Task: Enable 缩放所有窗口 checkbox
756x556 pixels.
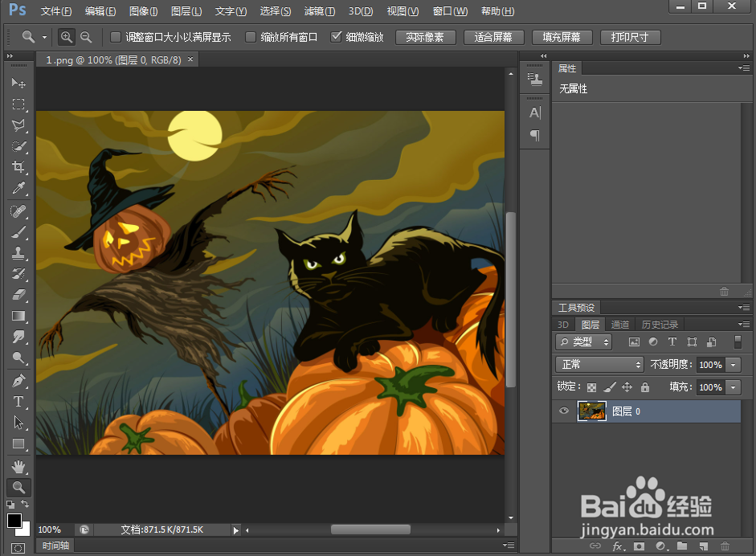Action: pos(250,37)
